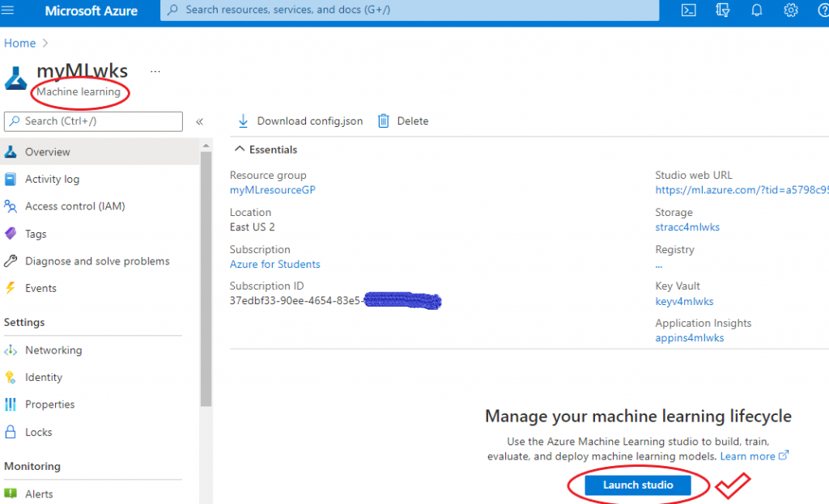829x504 pixels.
Task: Click the sidebar vertical scrollbar thumb
Action: click(206, 279)
